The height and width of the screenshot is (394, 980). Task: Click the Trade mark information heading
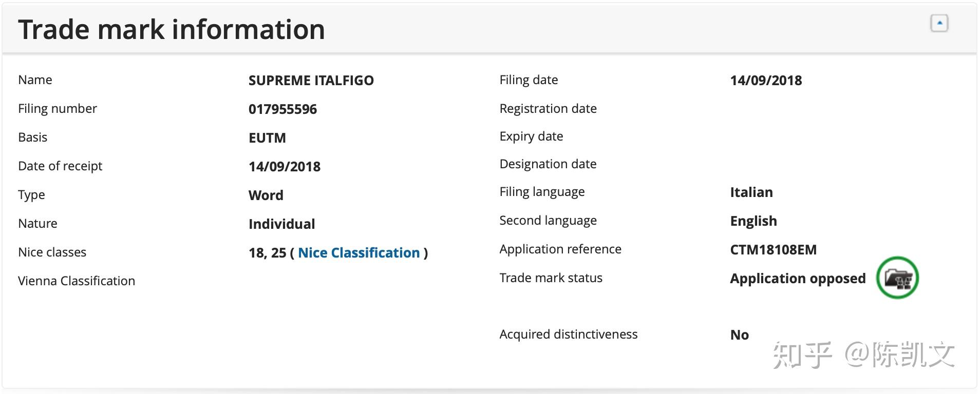(x=172, y=29)
